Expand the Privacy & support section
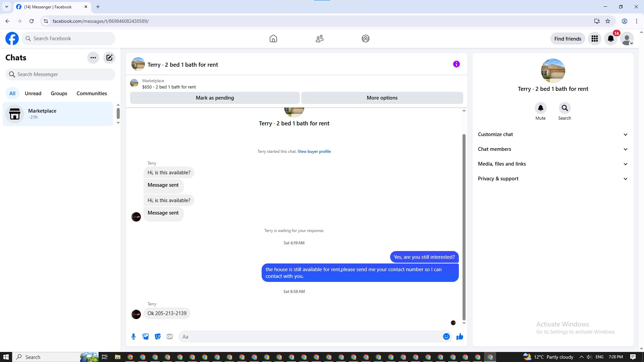 [x=553, y=179]
